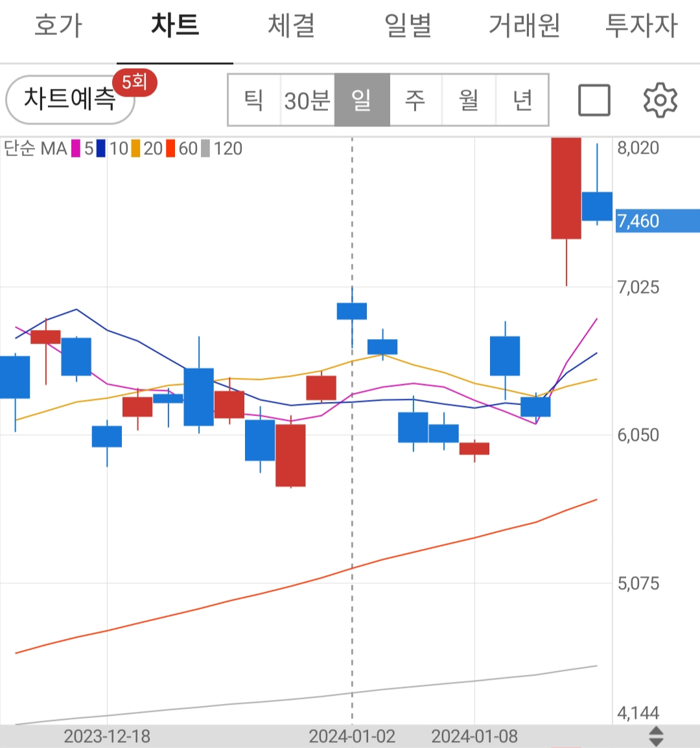Select the 차트 tab
Viewport: 700px width, 748px height.
click(x=174, y=25)
